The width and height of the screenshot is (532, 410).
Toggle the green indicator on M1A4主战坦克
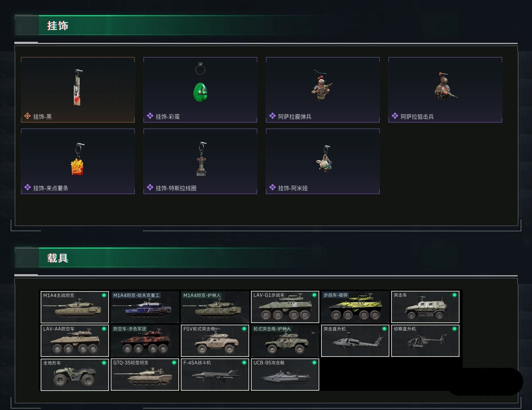[104, 295]
